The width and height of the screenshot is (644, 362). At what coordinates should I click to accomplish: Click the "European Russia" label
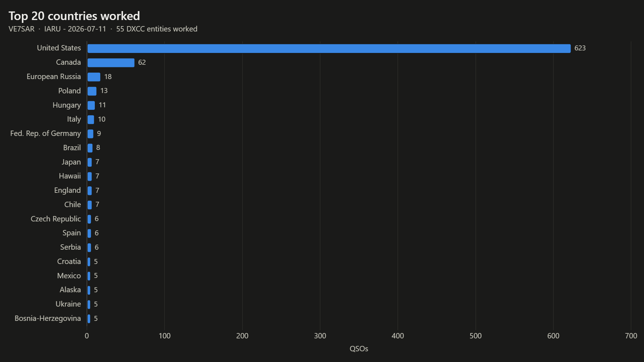pos(54,77)
